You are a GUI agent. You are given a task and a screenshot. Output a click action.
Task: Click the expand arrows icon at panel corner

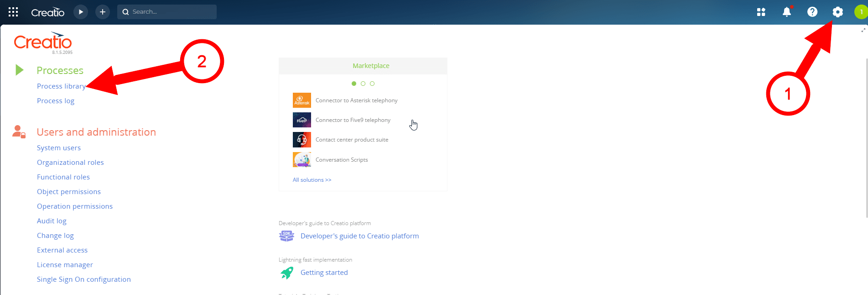863,30
